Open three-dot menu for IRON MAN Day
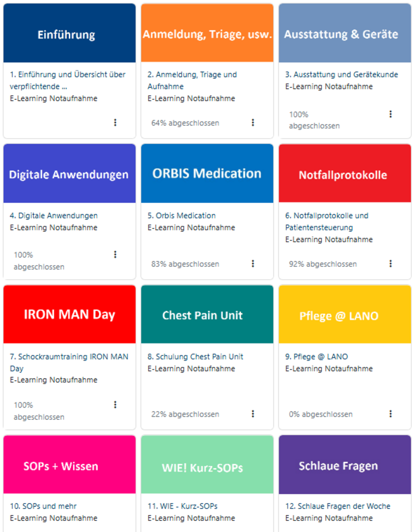 (115, 405)
